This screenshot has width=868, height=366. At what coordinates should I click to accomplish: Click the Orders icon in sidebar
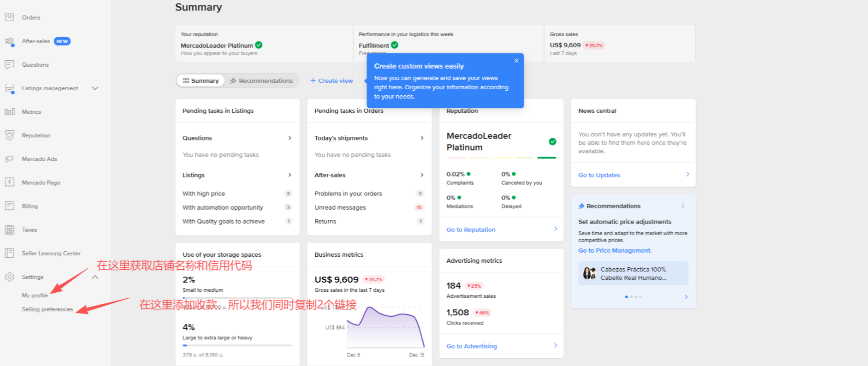(9, 18)
